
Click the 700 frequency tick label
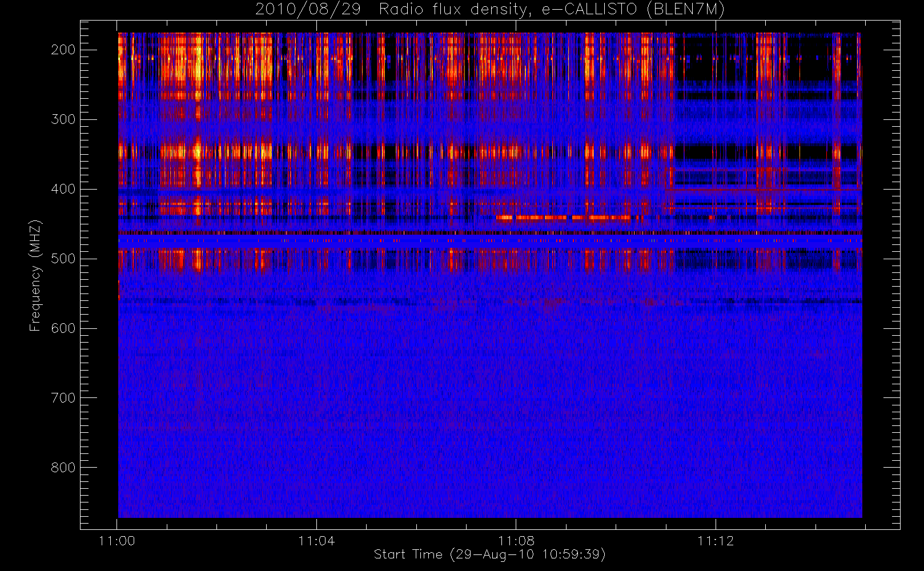(63, 398)
